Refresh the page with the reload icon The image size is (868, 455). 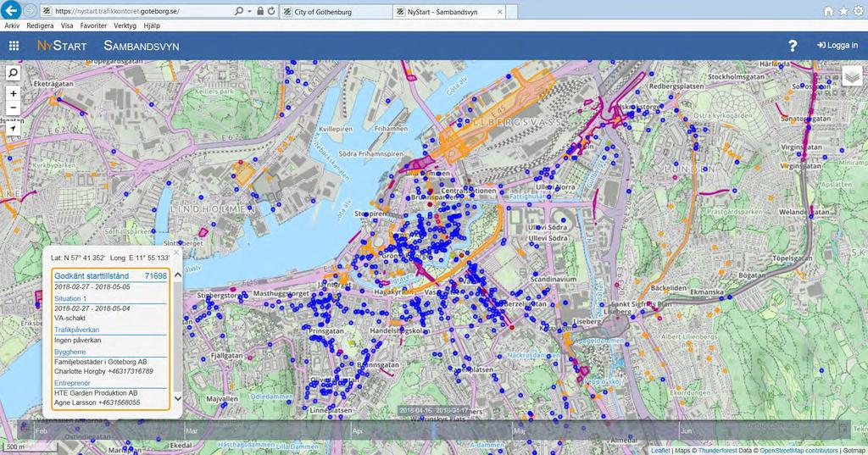(271, 11)
